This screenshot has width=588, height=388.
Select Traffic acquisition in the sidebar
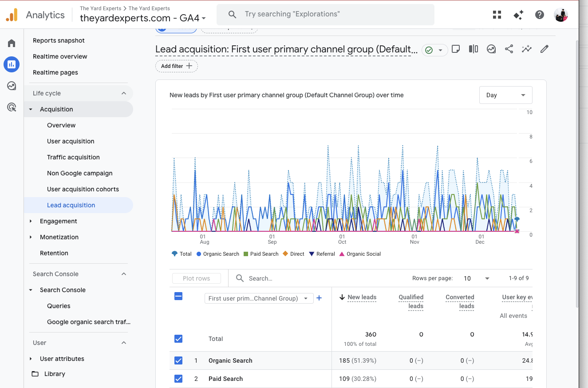(x=74, y=157)
